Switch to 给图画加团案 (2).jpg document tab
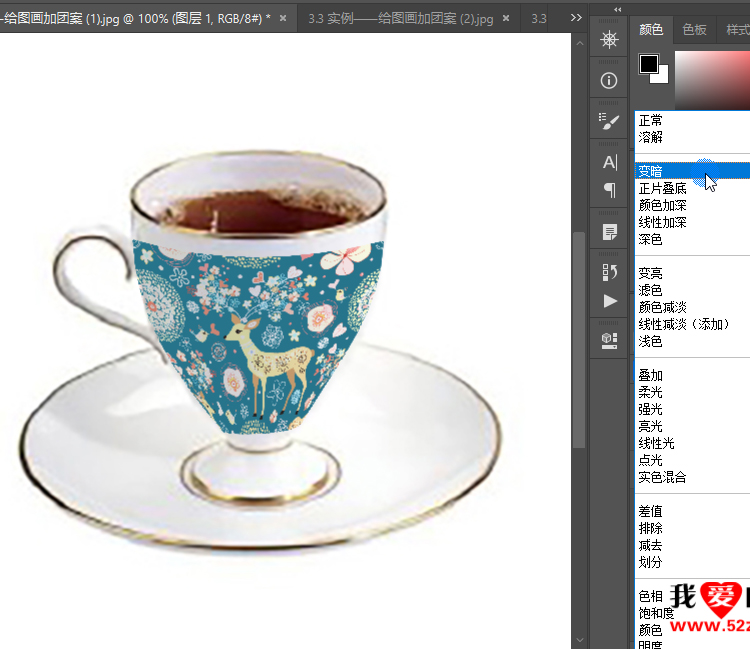This screenshot has width=750, height=649. pyautogui.click(x=401, y=19)
